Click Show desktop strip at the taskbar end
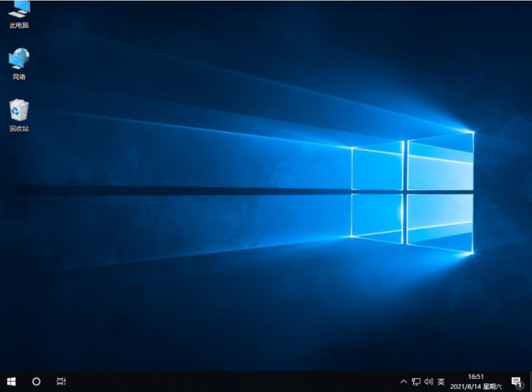 (531, 382)
